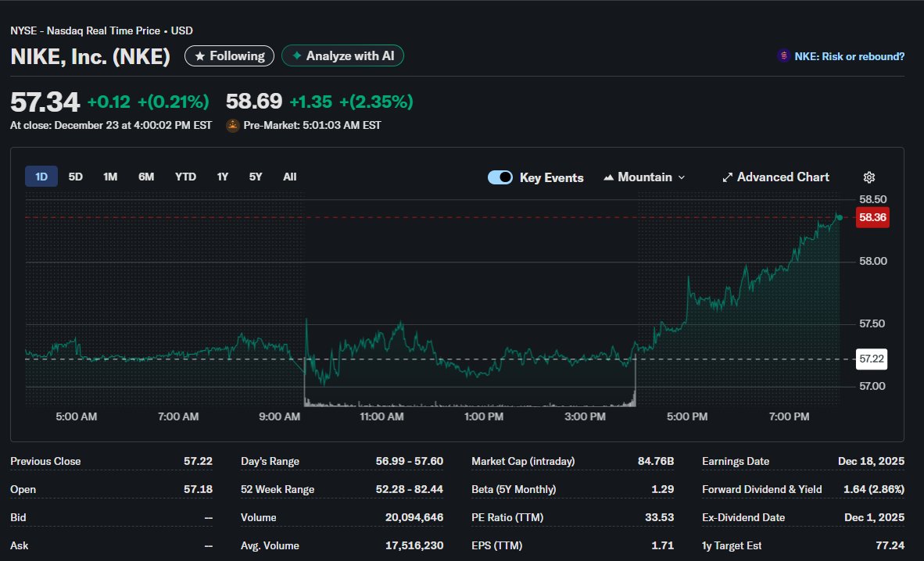Switch to the 5D chart tab
This screenshot has height=561, width=924.
[x=75, y=177]
